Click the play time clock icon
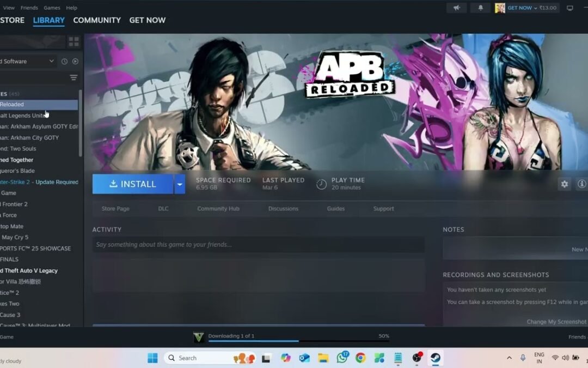588x368 pixels. tap(321, 184)
